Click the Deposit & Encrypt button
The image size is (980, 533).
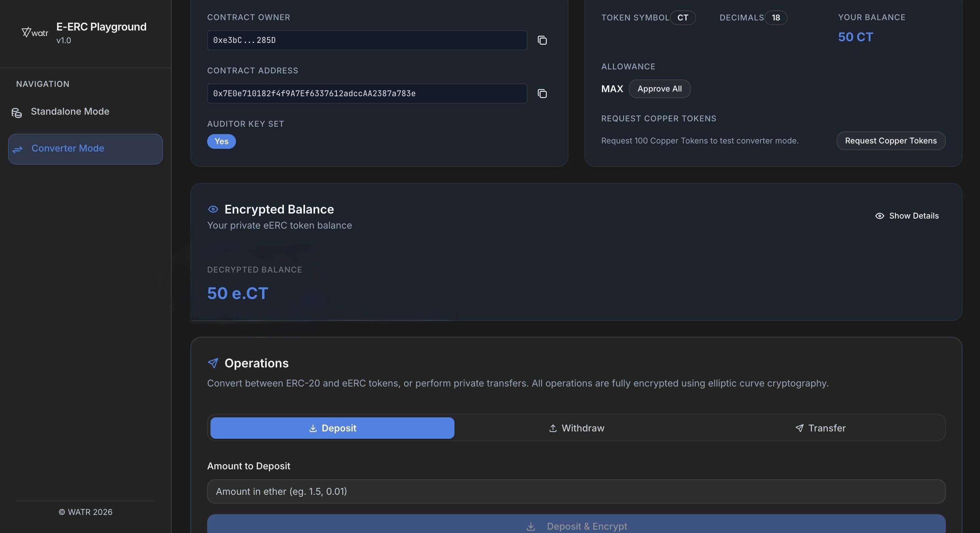click(x=576, y=526)
